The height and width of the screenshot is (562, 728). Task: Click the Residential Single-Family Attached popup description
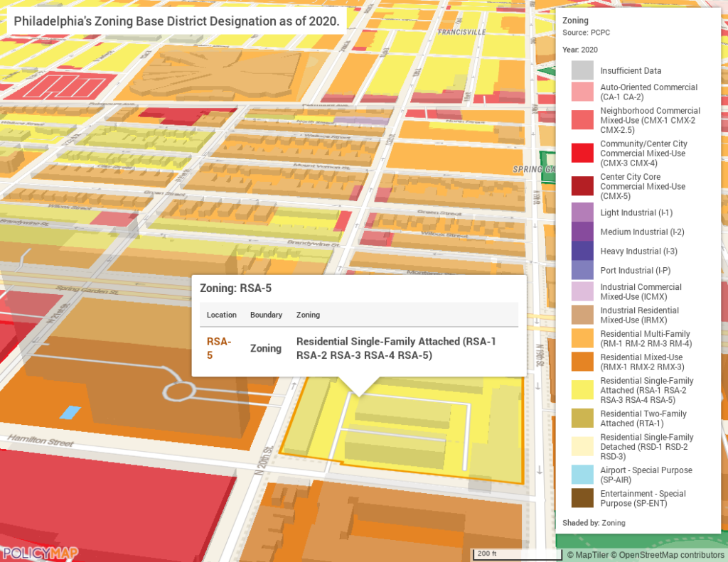pyautogui.click(x=396, y=348)
